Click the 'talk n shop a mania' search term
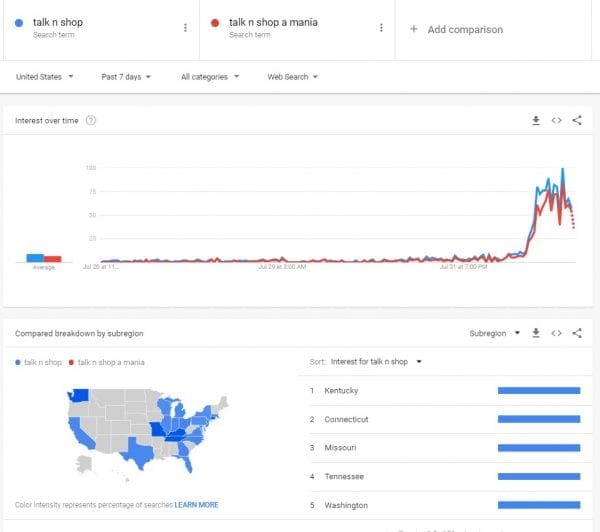This screenshot has height=532, width=600. pyautogui.click(x=273, y=22)
